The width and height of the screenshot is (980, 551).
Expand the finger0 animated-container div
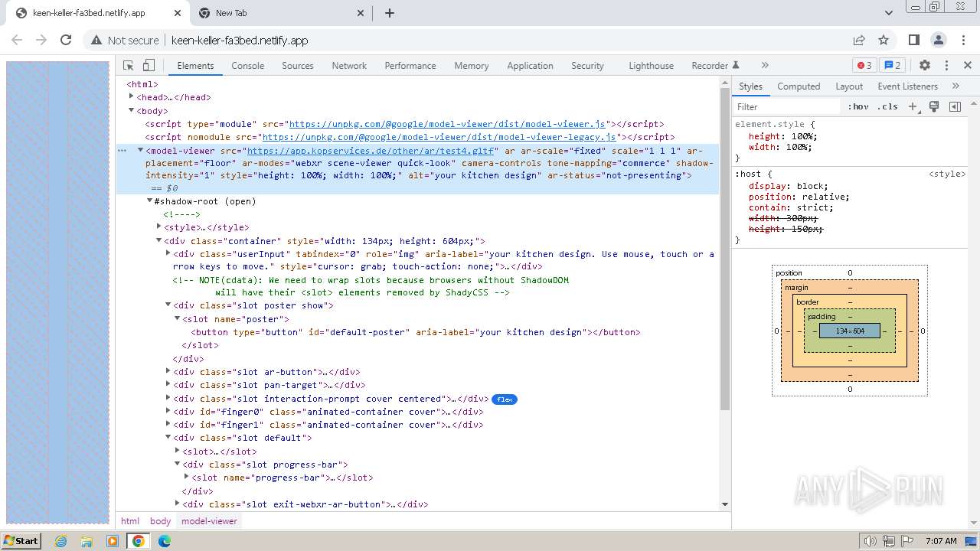point(168,412)
